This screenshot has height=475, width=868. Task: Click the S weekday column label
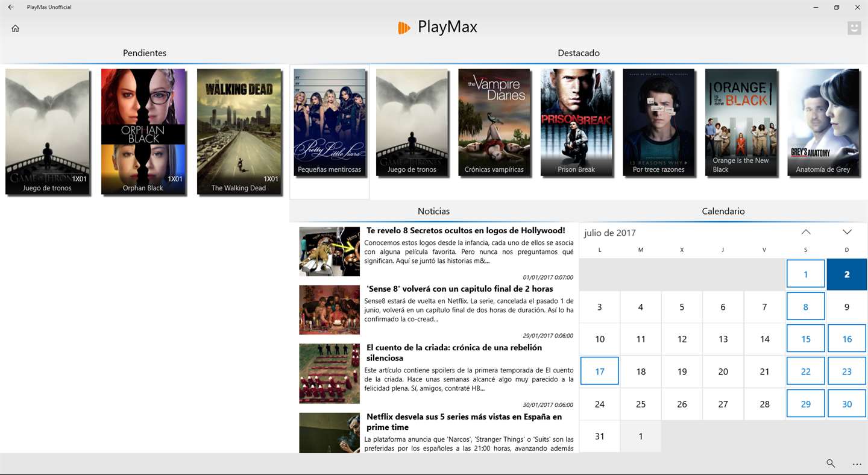(806, 250)
